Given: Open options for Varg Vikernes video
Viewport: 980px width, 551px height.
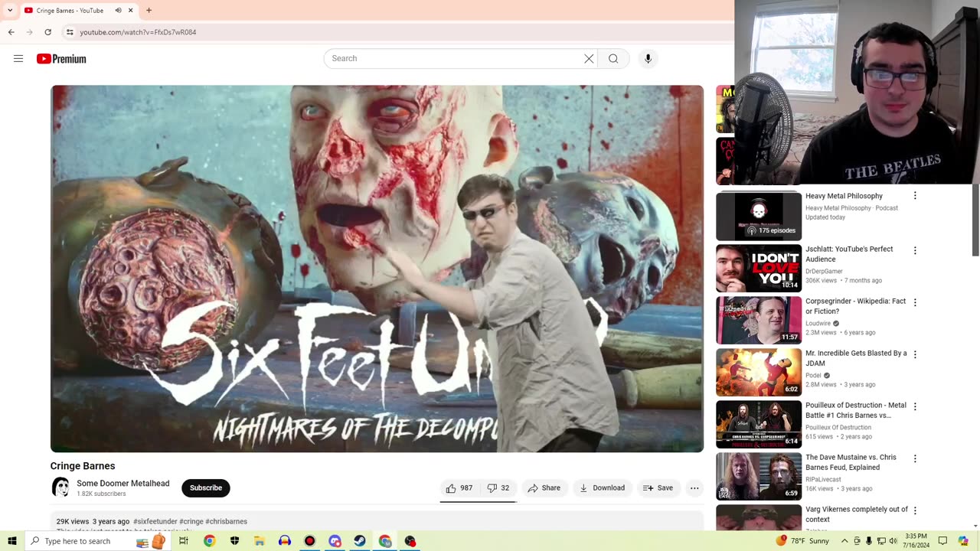Looking at the screenshot, I should (x=915, y=510).
